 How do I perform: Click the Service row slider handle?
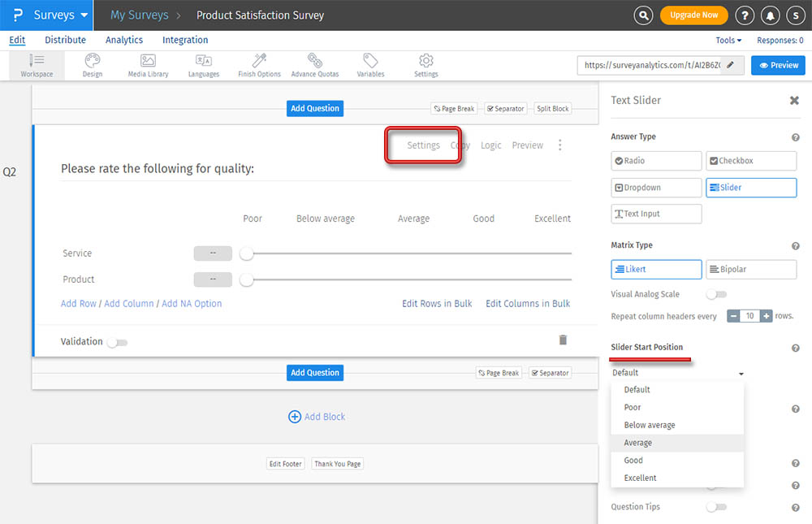click(x=247, y=254)
